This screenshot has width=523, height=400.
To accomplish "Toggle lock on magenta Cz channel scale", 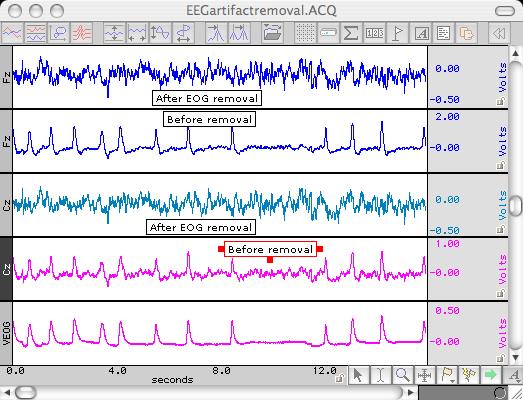I will 501,293.
